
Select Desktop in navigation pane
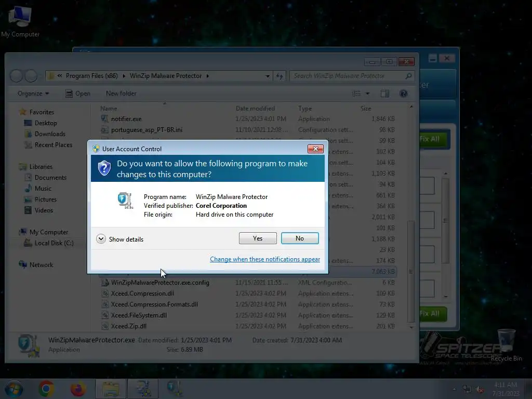click(46, 123)
